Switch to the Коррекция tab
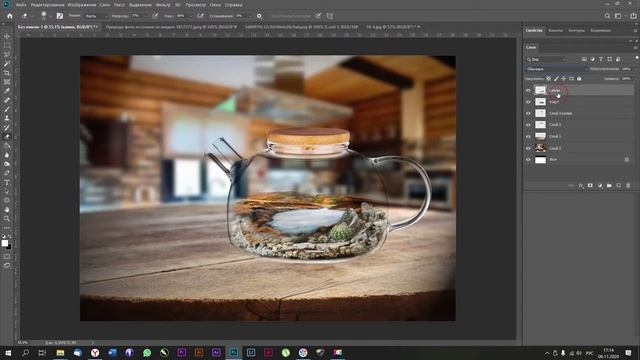This screenshot has width=640, height=360. 600,30
